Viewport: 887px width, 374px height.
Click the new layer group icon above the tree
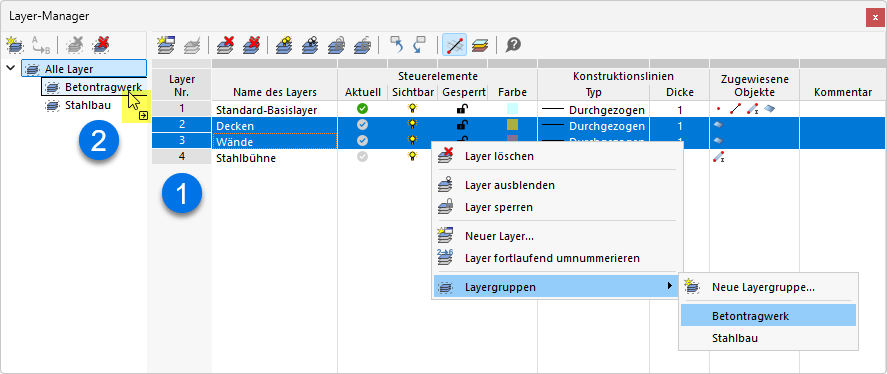tap(14, 44)
